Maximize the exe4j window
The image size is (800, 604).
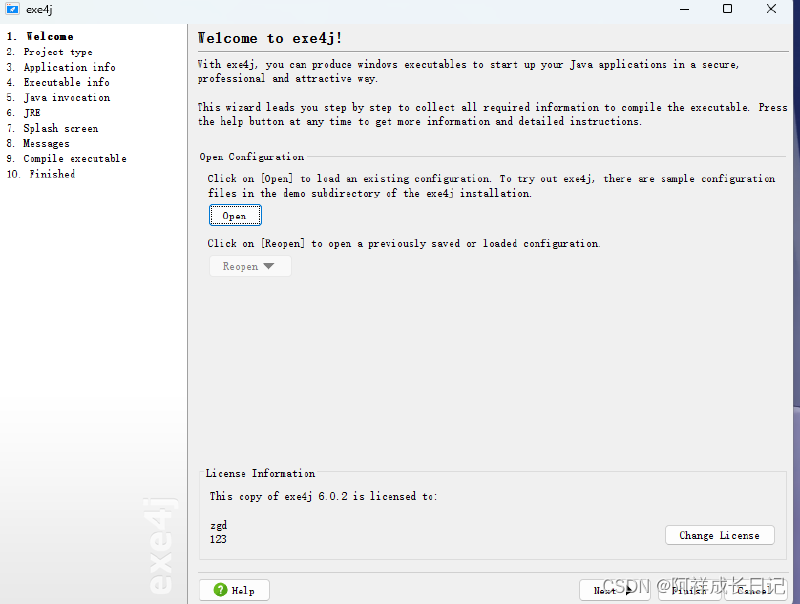pos(728,9)
